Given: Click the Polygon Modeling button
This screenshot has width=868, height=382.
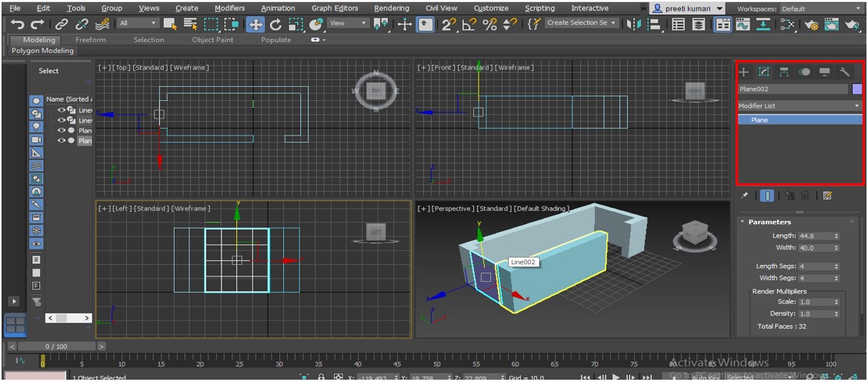Looking at the screenshot, I should tap(42, 51).
